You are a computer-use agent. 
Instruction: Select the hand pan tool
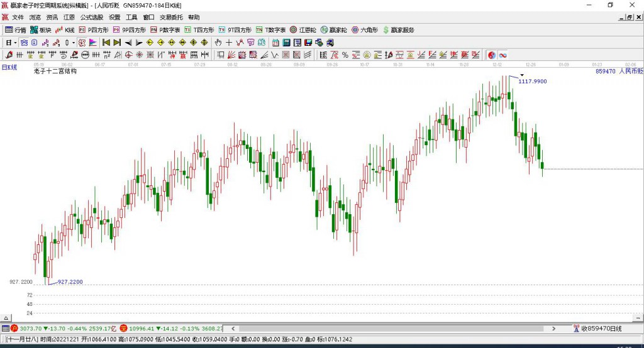coord(218,42)
